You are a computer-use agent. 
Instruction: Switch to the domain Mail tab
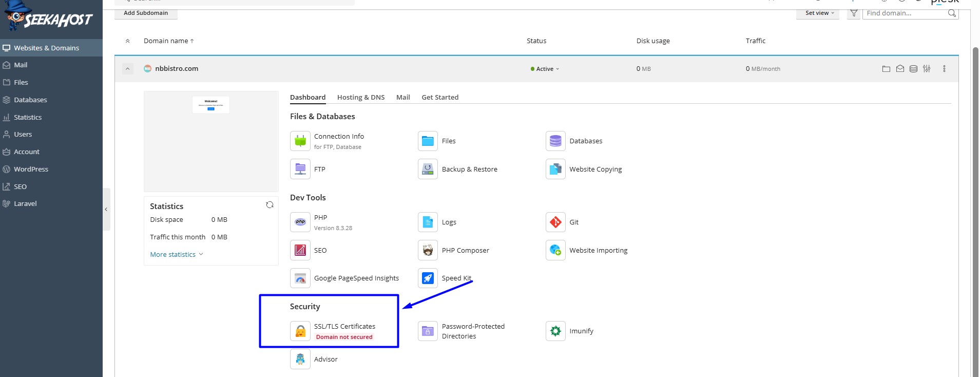pos(403,97)
